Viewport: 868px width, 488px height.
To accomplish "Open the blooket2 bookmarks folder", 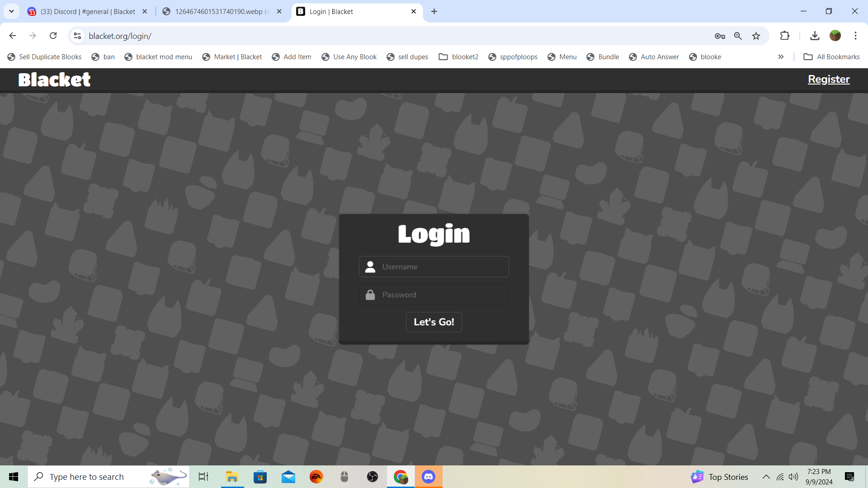I will coord(458,57).
